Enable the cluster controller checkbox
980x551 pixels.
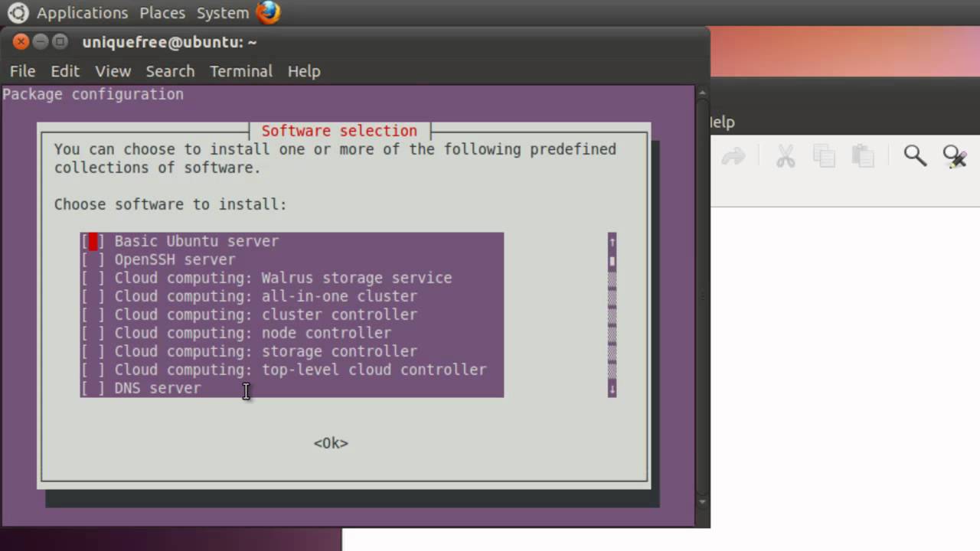93,315
